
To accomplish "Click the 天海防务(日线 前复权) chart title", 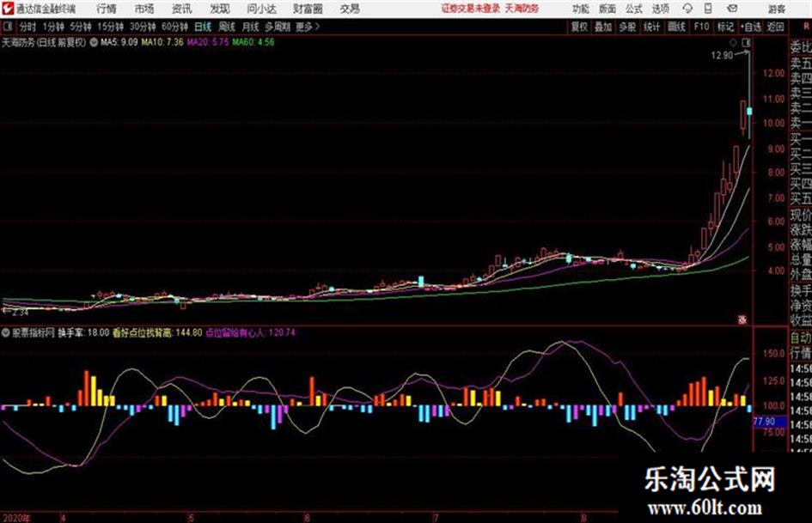I will click(x=44, y=42).
